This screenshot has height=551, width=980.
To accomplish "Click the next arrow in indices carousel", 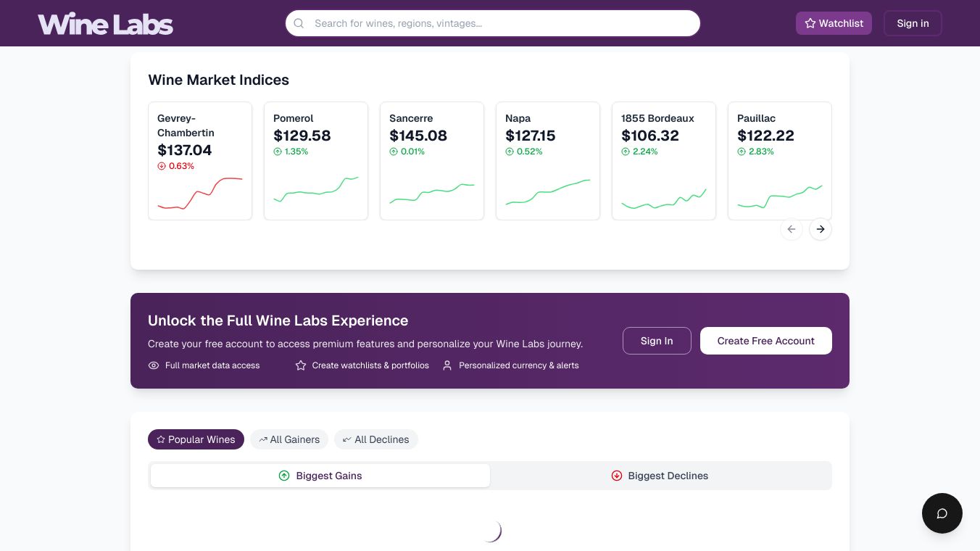I will (x=820, y=229).
